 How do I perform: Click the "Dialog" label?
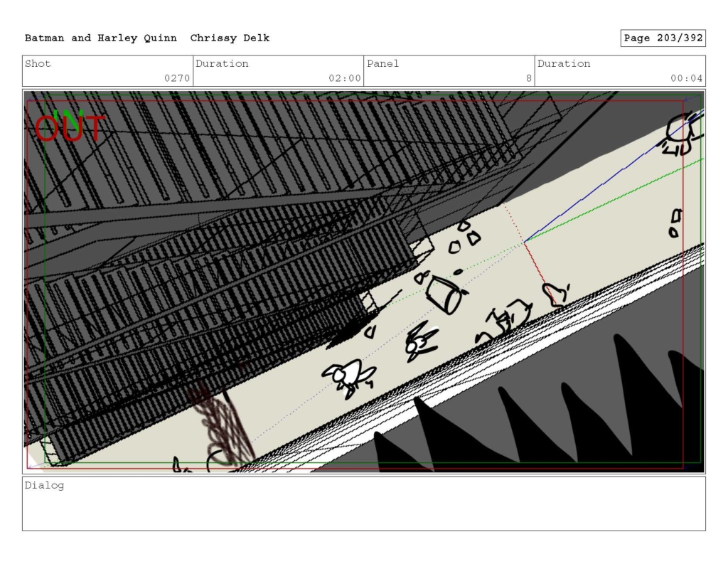44,486
